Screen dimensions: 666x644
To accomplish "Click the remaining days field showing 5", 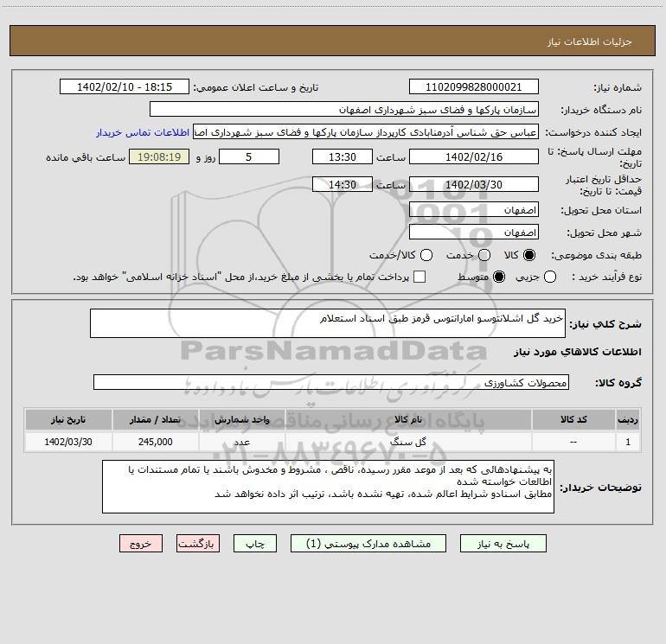I will pyautogui.click(x=249, y=156).
